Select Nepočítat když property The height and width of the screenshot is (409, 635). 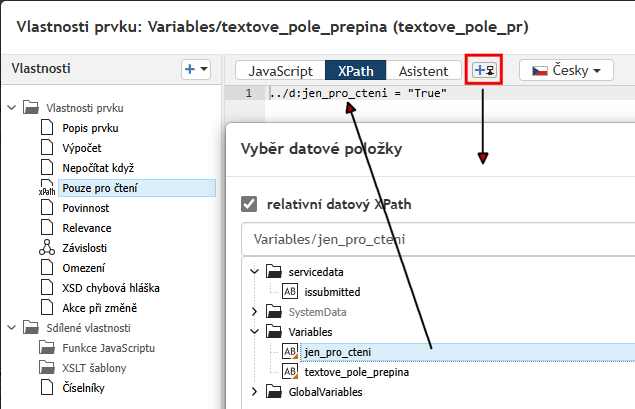98,168
